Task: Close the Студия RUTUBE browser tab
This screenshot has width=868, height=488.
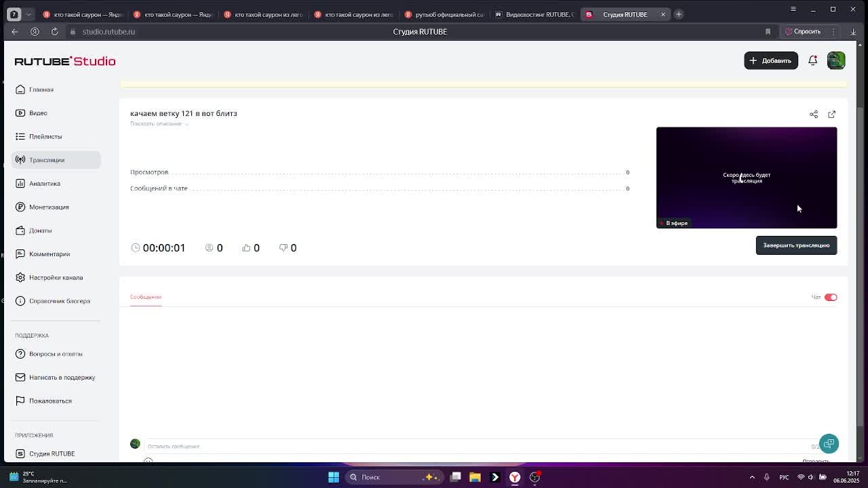Action: click(663, 14)
